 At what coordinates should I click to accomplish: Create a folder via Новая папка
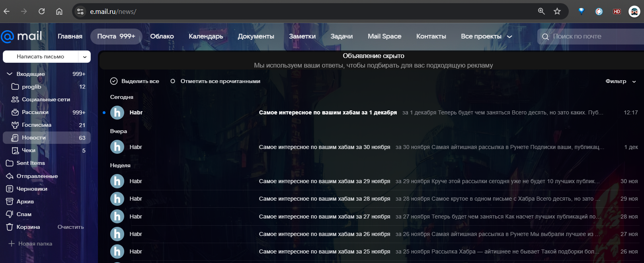(x=30, y=244)
